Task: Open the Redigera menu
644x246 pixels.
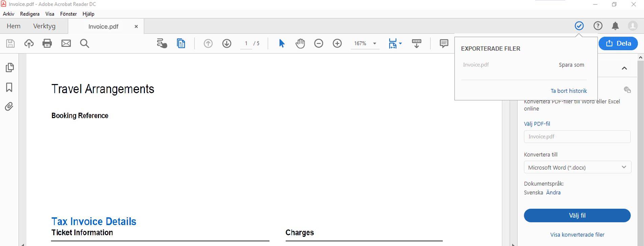Action: (30, 14)
